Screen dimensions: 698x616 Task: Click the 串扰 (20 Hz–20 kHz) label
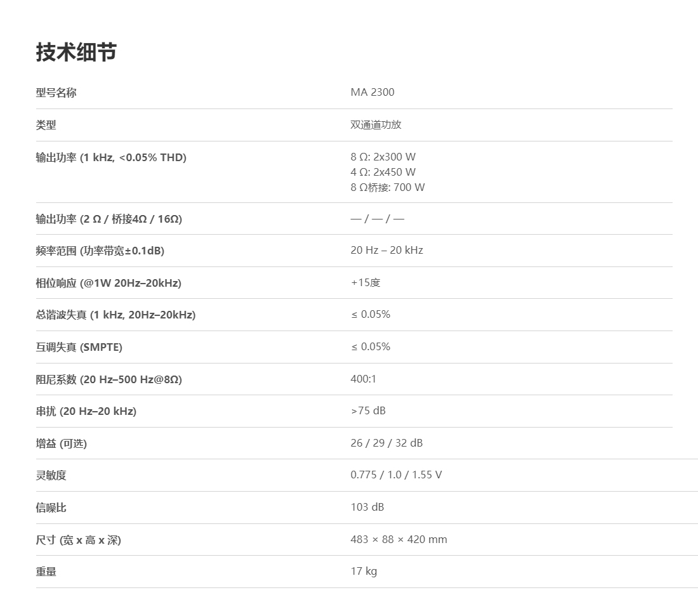[x=86, y=411]
